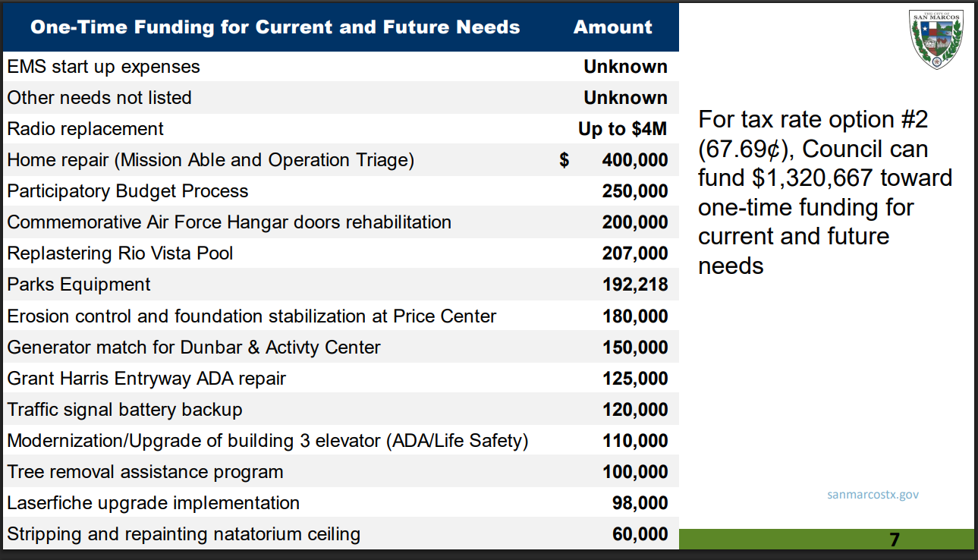Select the 'EMS start up expenses' row
Image resolution: width=978 pixels, height=560 pixels.
[x=104, y=67]
